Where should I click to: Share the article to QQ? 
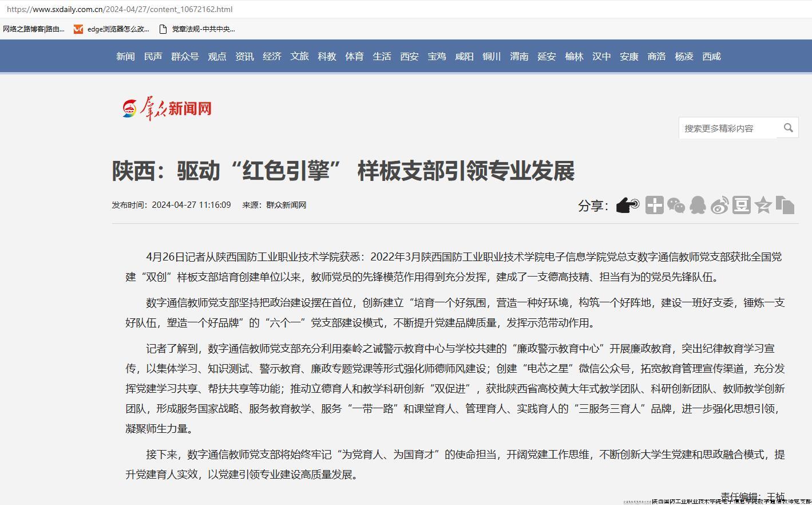(x=698, y=205)
